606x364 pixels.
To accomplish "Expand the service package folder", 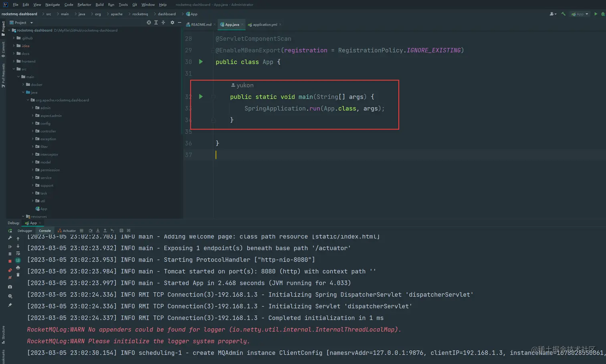I will [33, 177].
